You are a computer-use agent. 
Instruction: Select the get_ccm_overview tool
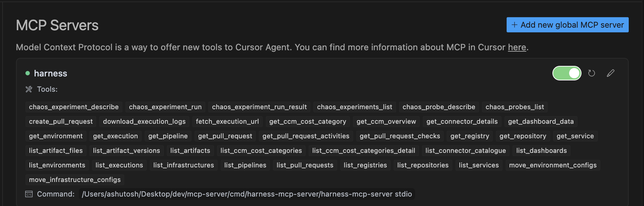[386, 122]
